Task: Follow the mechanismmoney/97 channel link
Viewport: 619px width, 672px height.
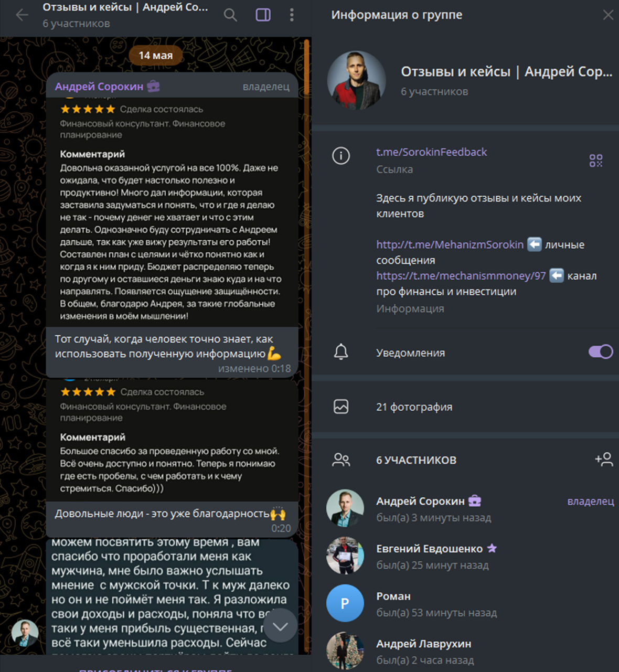Action: click(x=461, y=275)
